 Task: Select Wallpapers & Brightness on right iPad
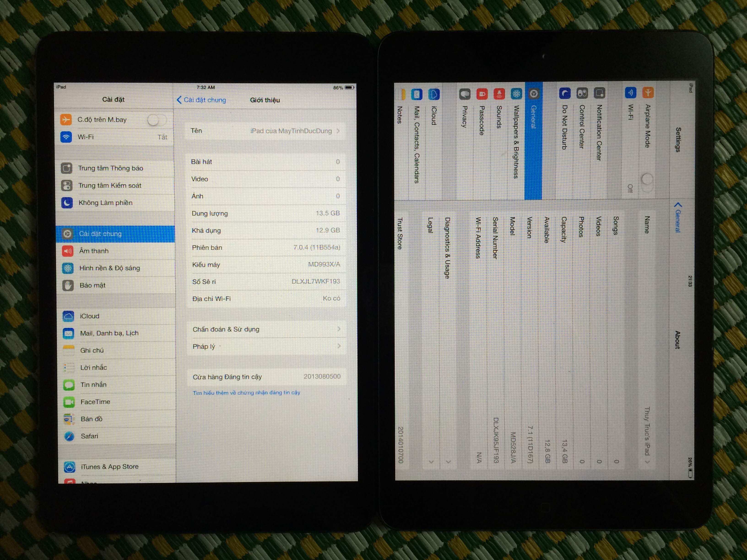(x=516, y=141)
